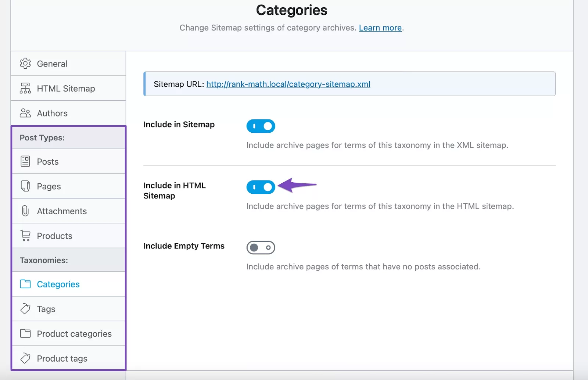
Task: Click the Include Empty Terms label
Action: (184, 246)
